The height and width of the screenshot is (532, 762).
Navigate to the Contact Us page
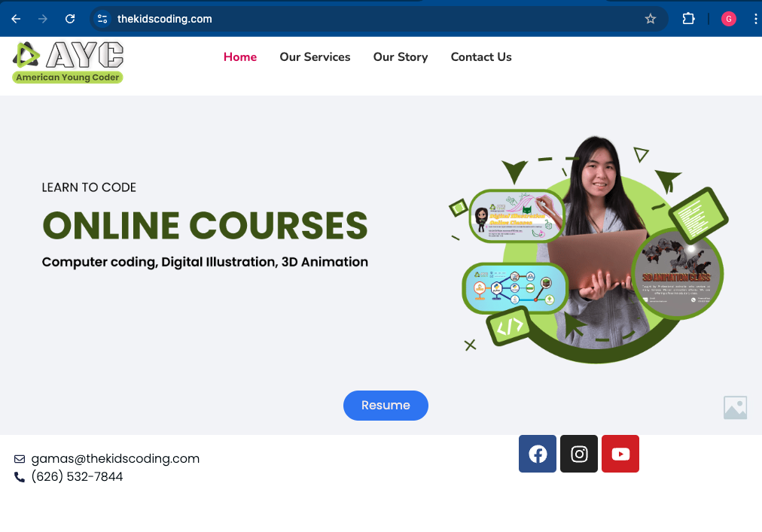click(481, 57)
